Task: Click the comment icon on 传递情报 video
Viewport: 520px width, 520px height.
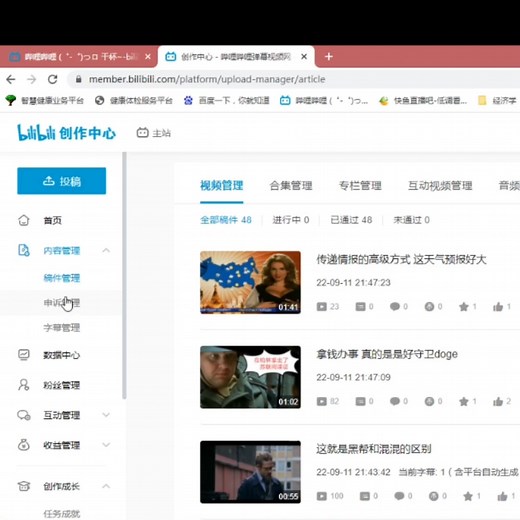Action: 395,306
